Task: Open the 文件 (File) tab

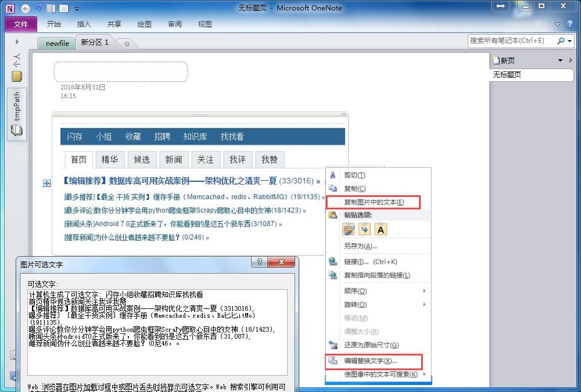Action: [x=21, y=24]
